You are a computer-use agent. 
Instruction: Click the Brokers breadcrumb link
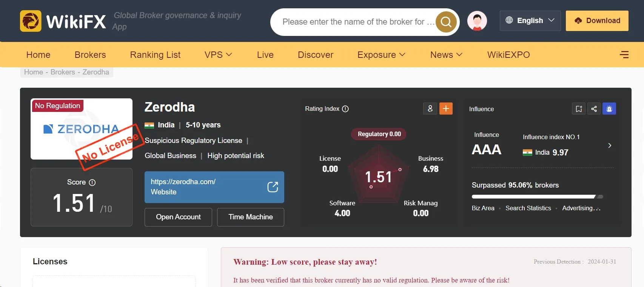pyautogui.click(x=63, y=72)
